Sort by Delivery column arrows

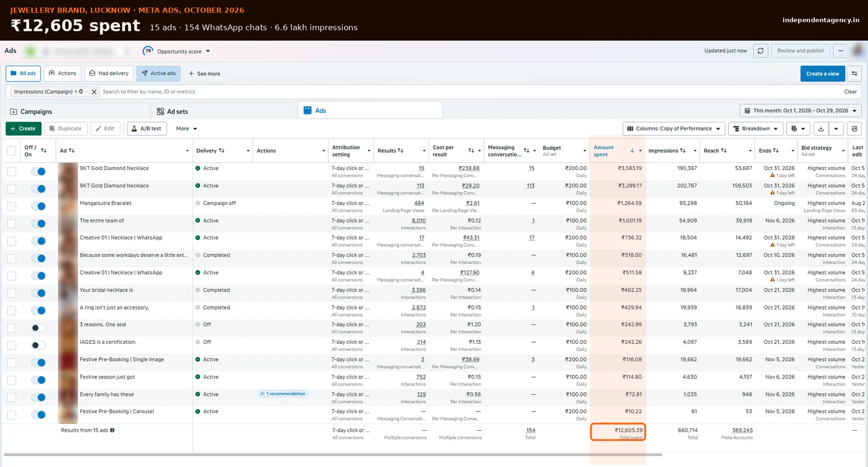point(221,150)
